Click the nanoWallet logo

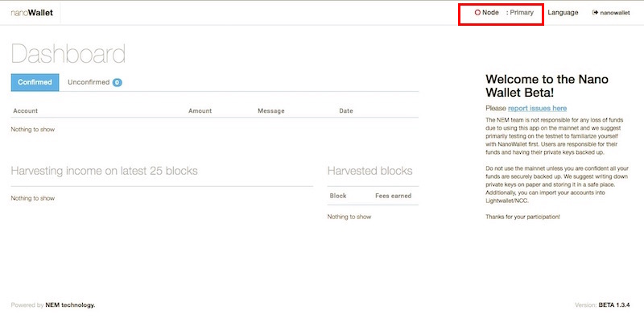(32, 13)
